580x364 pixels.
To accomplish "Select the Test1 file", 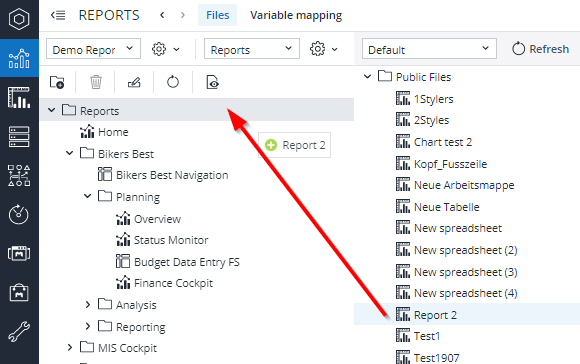I will (x=427, y=336).
